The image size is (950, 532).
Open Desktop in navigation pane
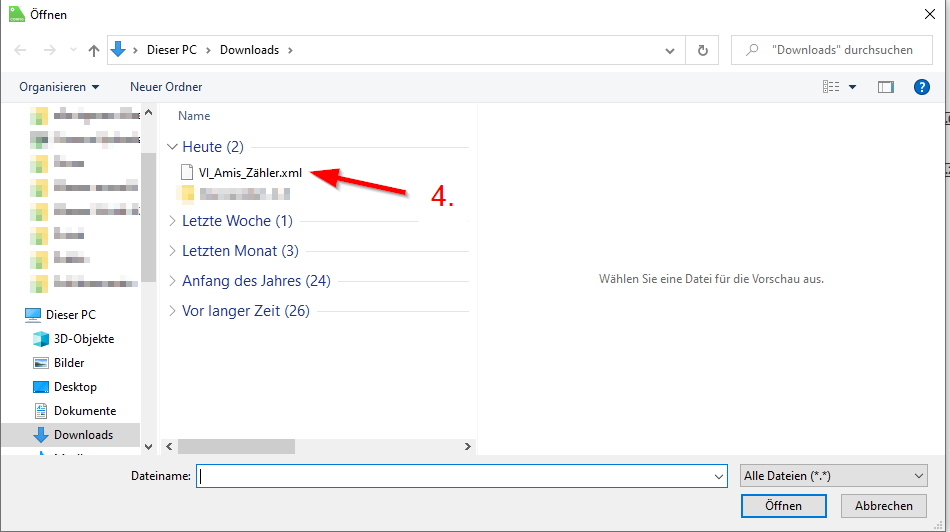[x=75, y=387]
